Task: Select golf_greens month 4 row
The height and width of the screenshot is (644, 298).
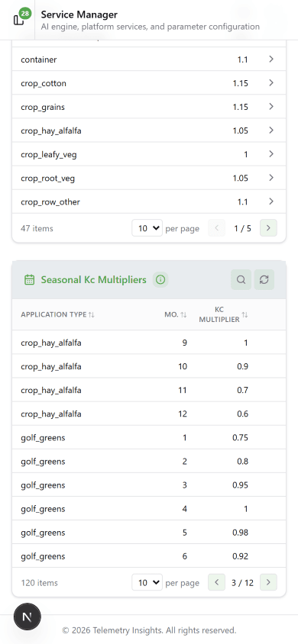Action: tap(149, 509)
